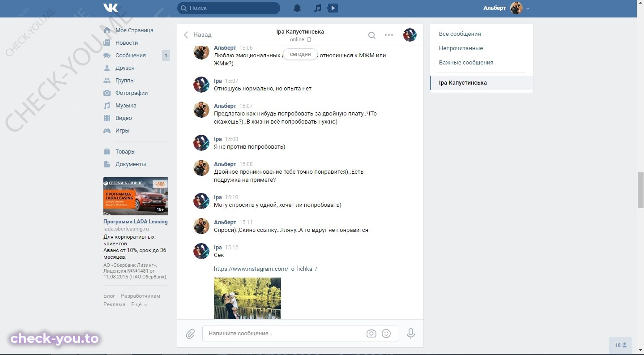This screenshot has width=644, height=355.
Task: Open the VK logo home link
Action: click(x=111, y=8)
